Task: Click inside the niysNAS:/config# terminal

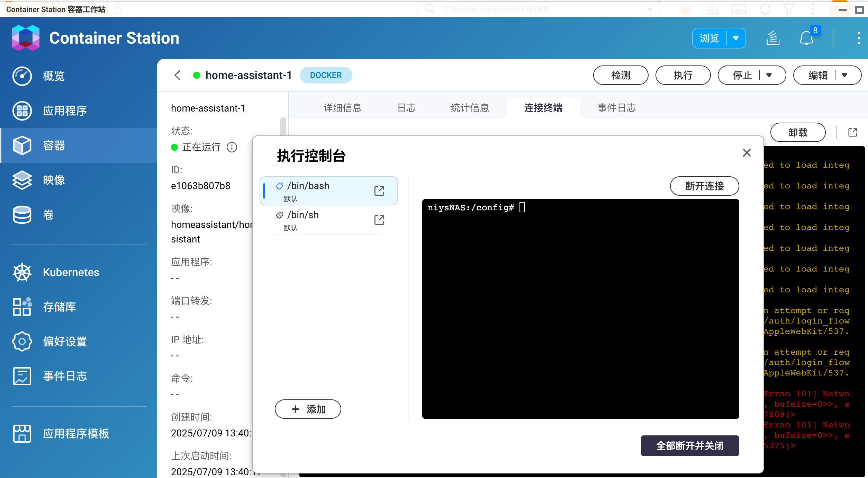Action: click(x=581, y=309)
